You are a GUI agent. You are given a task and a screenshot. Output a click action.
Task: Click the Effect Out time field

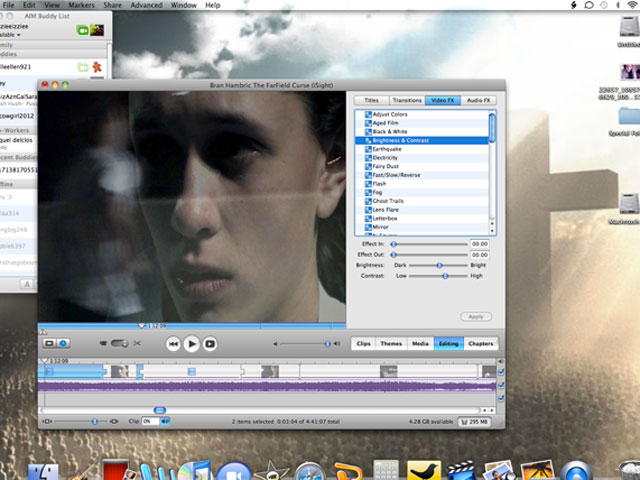click(x=480, y=255)
